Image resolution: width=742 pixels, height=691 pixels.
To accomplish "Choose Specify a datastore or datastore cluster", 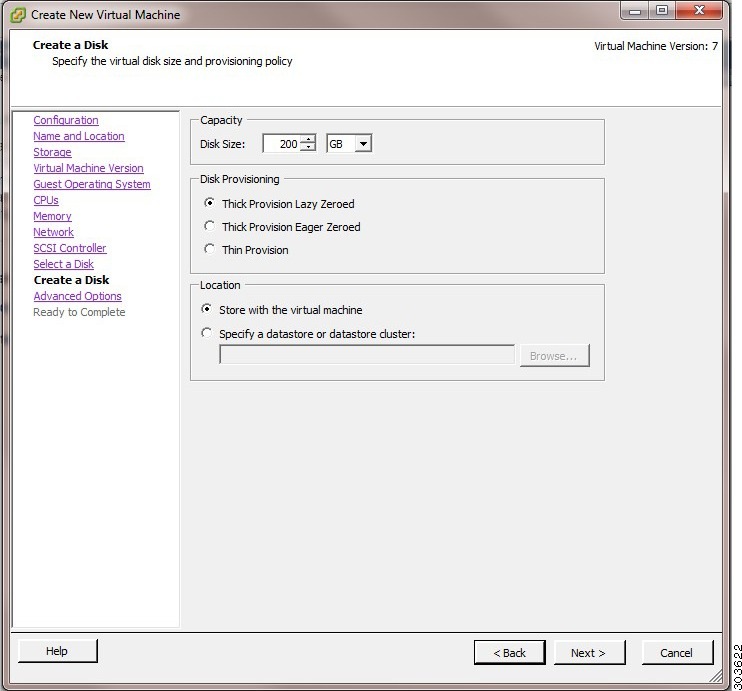I will [206, 333].
